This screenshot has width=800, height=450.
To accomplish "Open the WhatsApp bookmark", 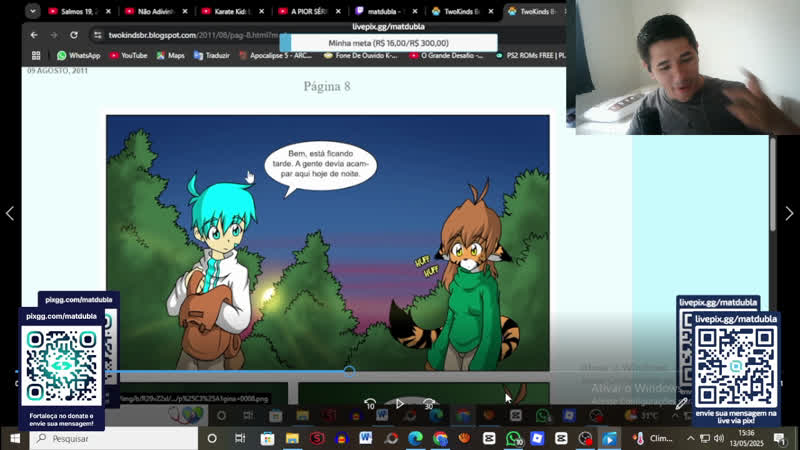I will click(x=78, y=55).
